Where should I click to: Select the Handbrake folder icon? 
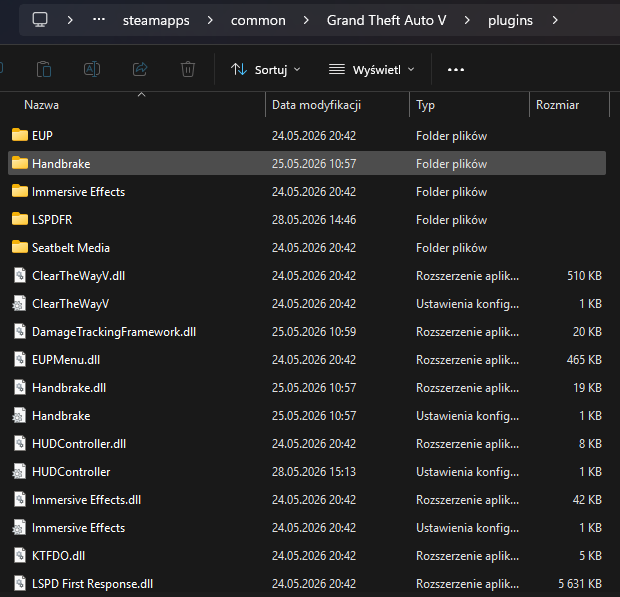click(x=20, y=163)
